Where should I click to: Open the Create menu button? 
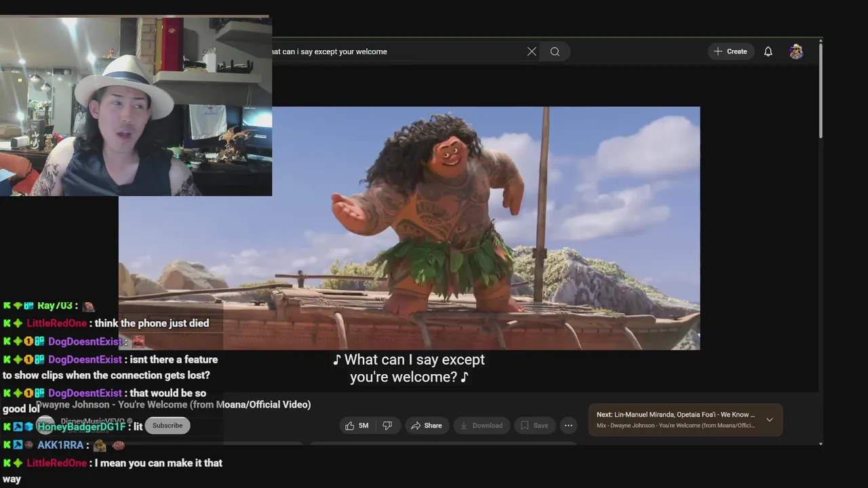[731, 52]
